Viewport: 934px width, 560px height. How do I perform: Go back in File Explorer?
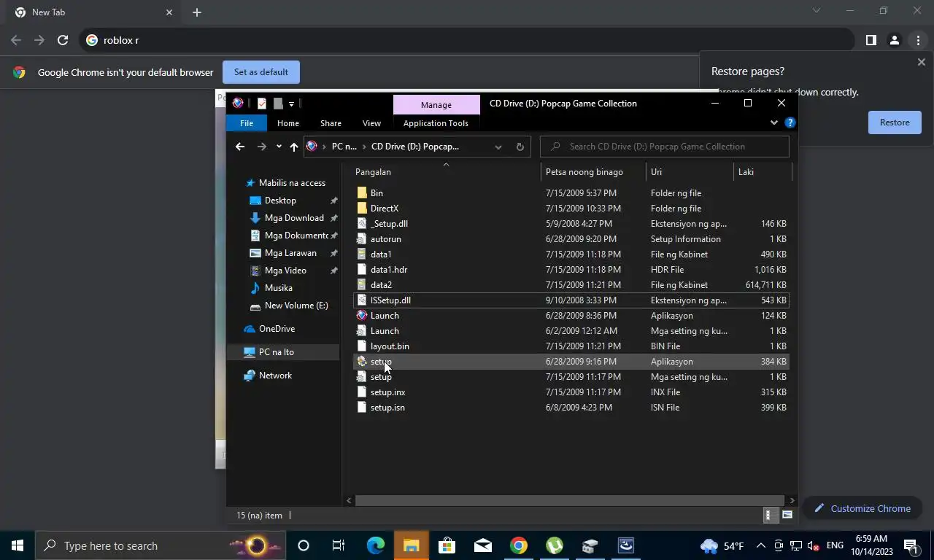coord(239,147)
